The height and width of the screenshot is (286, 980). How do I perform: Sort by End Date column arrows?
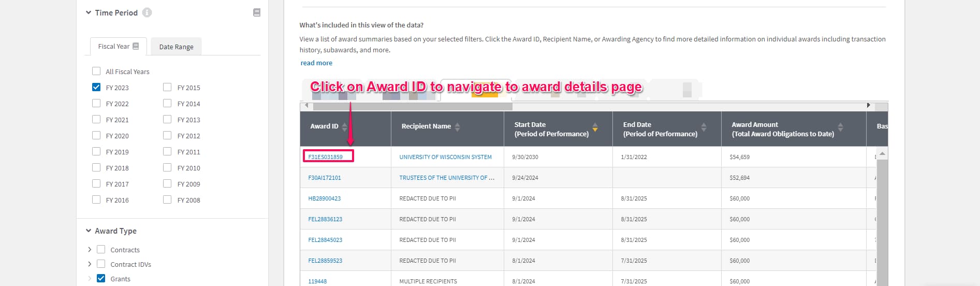click(x=704, y=127)
